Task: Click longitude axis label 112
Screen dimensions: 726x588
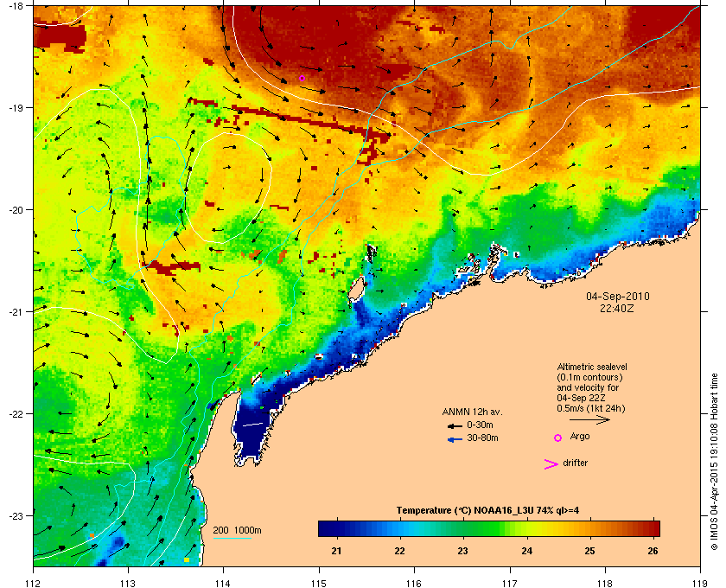Action: [34, 583]
